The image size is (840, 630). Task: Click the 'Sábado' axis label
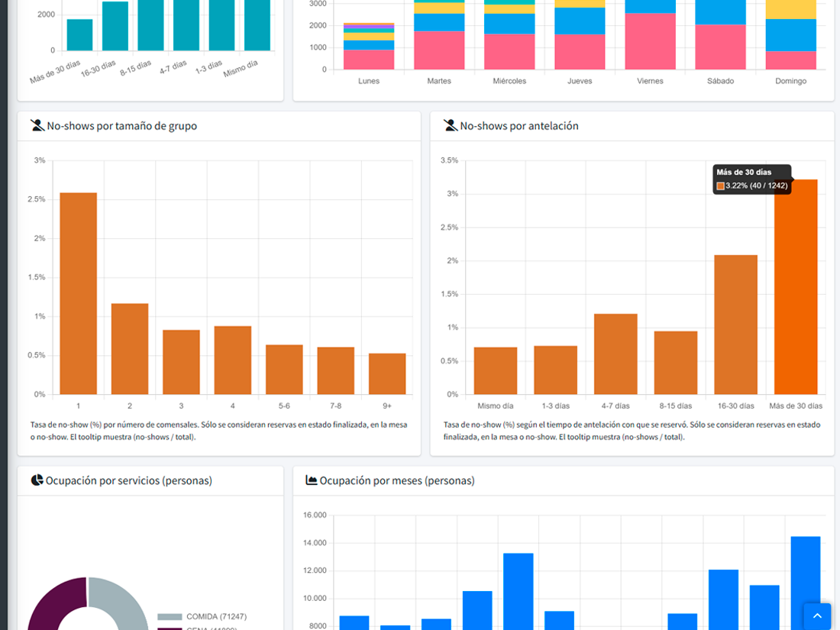720,81
